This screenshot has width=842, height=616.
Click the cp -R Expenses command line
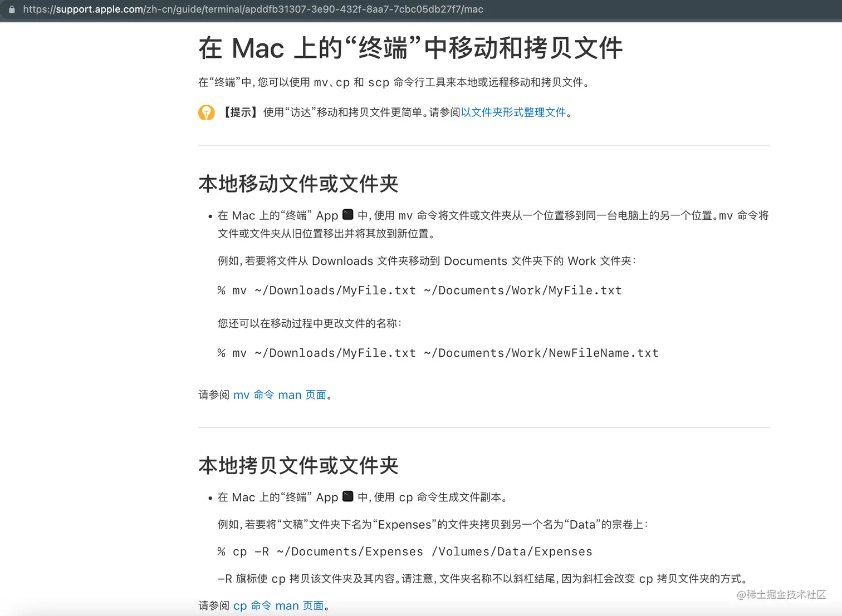405,551
